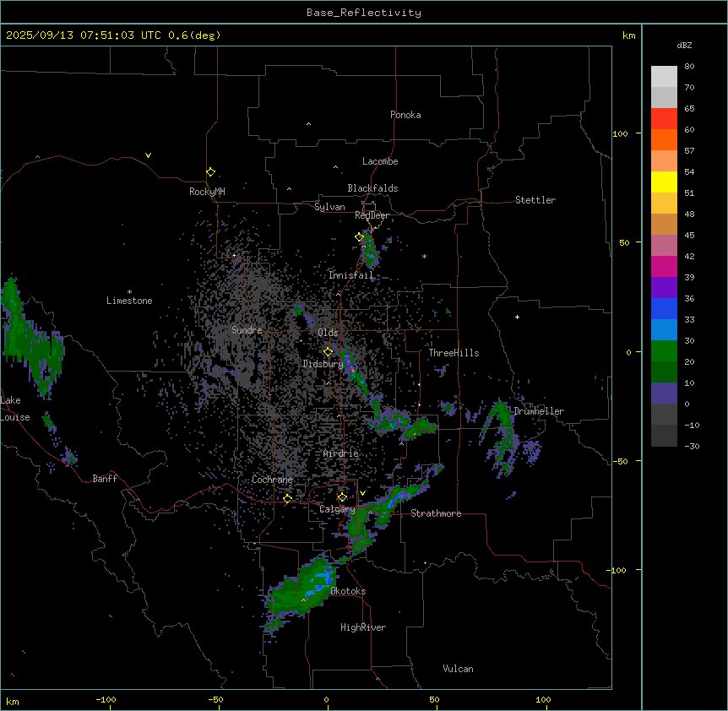
Task: Click the white caret marker west of Lacombe
Action: click(x=335, y=167)
